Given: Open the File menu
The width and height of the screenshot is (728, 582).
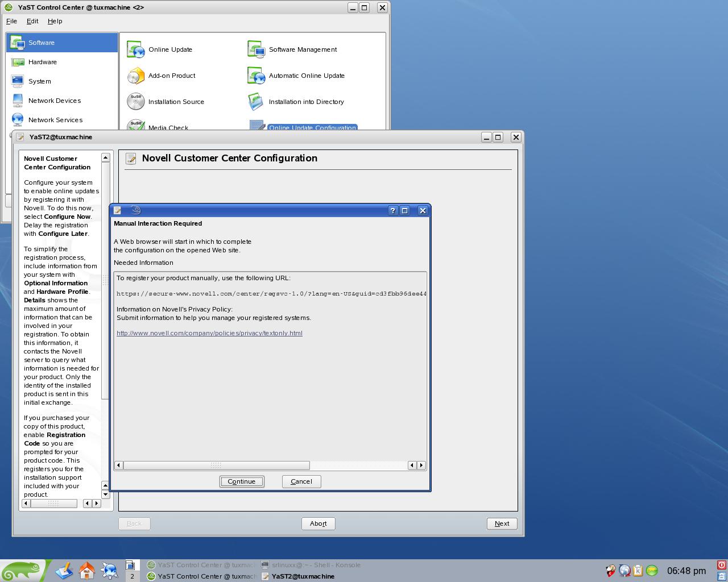Looking at the screenshot, I should [x=11, y=21].
